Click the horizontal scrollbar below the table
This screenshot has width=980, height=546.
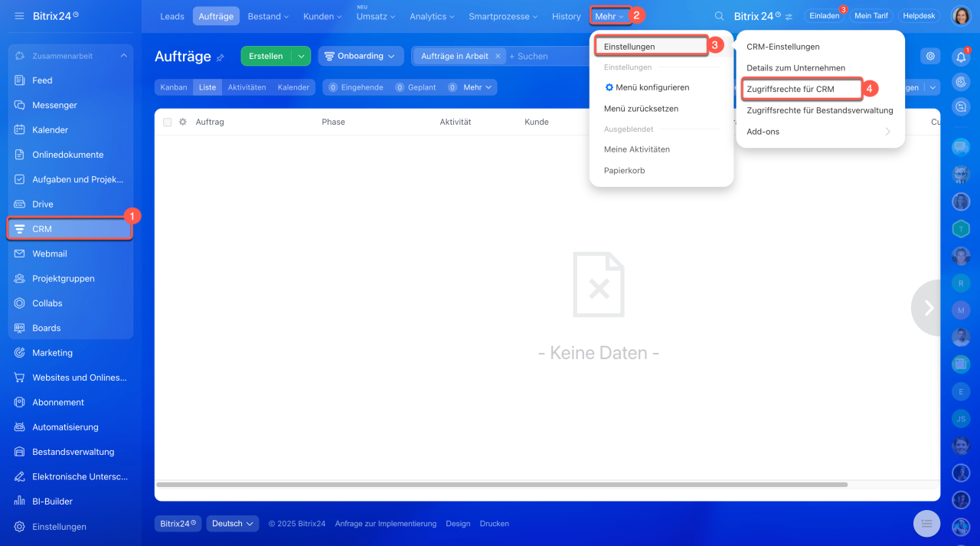click(x=501, y=485)
